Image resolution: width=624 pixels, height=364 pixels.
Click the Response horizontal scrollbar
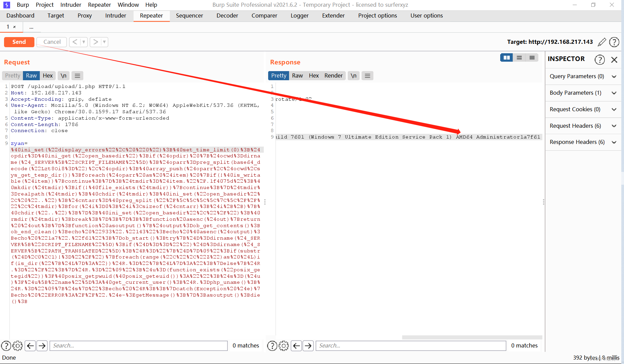tap(472, 337)
